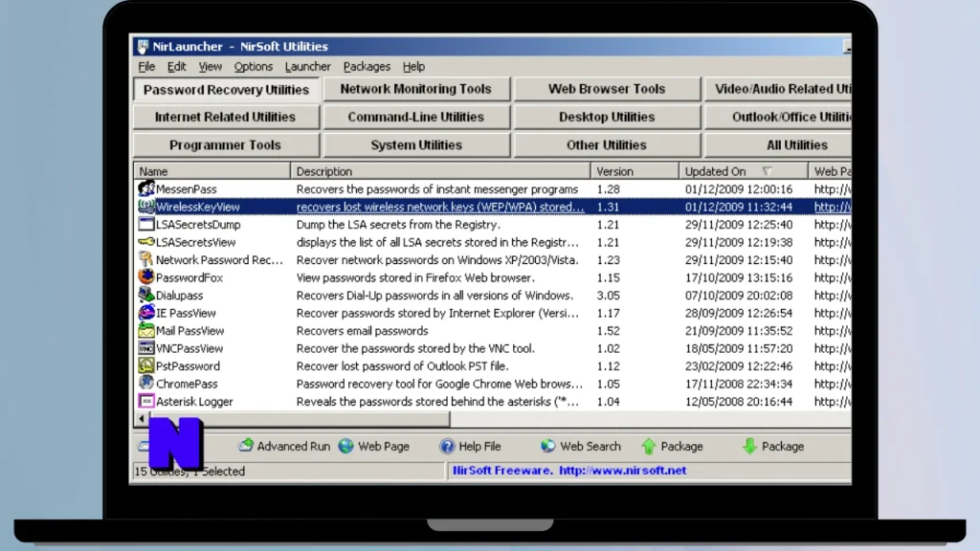Click the PstPassword icon
This screenshot has width=980, height=551.
[x=146, y=365]
